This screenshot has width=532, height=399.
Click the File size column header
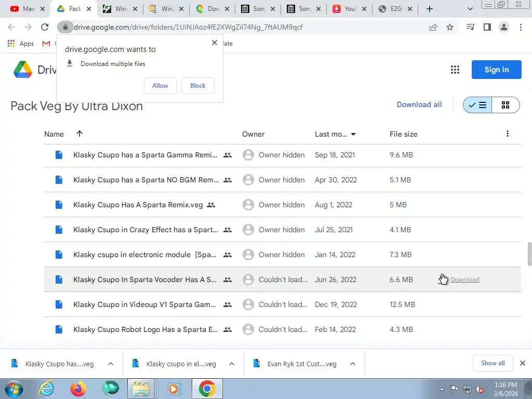(403, 134)
